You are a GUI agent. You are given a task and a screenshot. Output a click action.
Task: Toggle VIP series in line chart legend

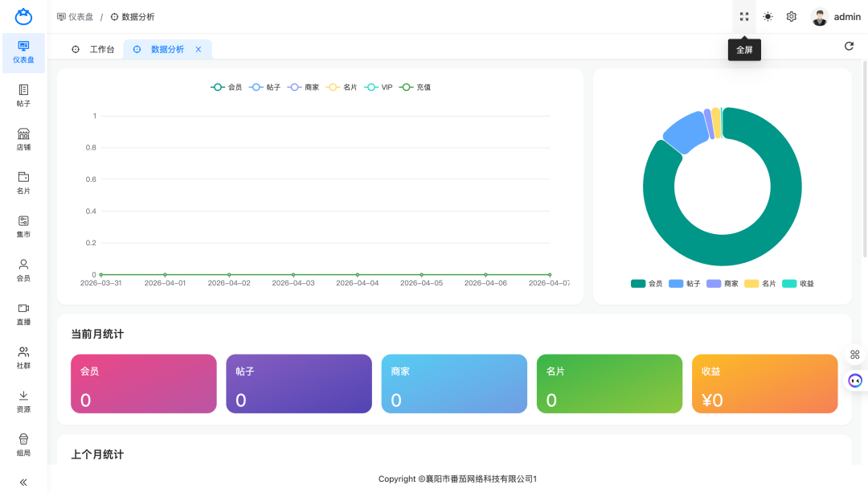click(379, 87)
